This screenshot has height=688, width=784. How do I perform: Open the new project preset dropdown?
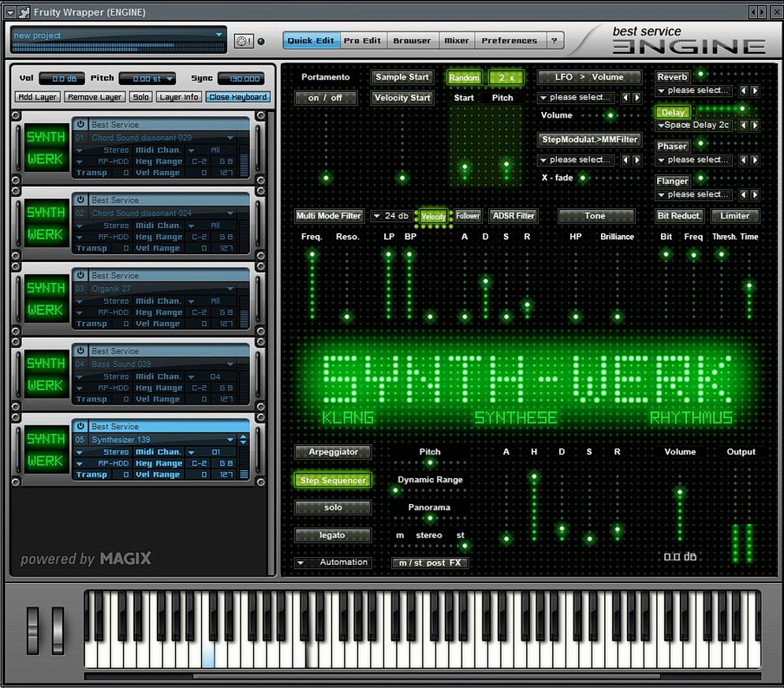218,35
